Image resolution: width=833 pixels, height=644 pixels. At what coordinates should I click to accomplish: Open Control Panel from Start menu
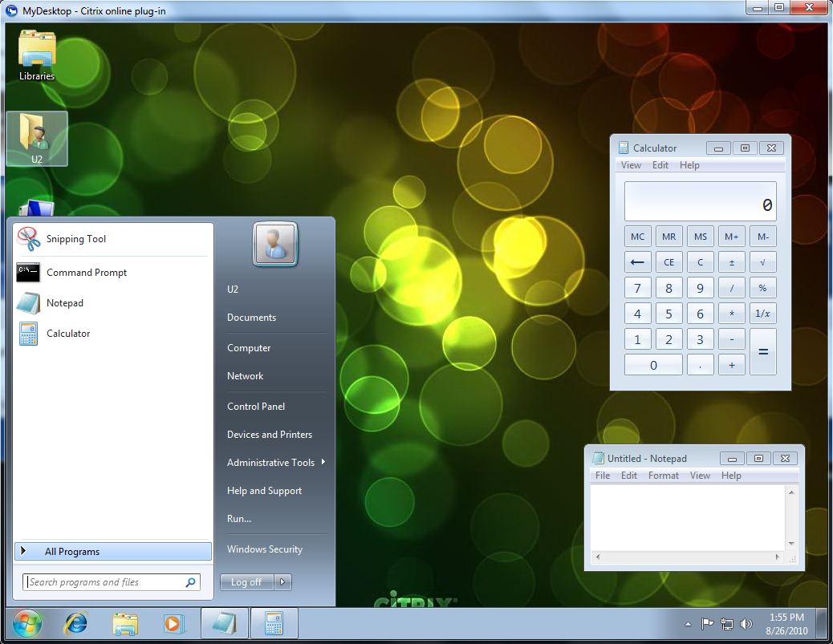(x=256, y=407)
